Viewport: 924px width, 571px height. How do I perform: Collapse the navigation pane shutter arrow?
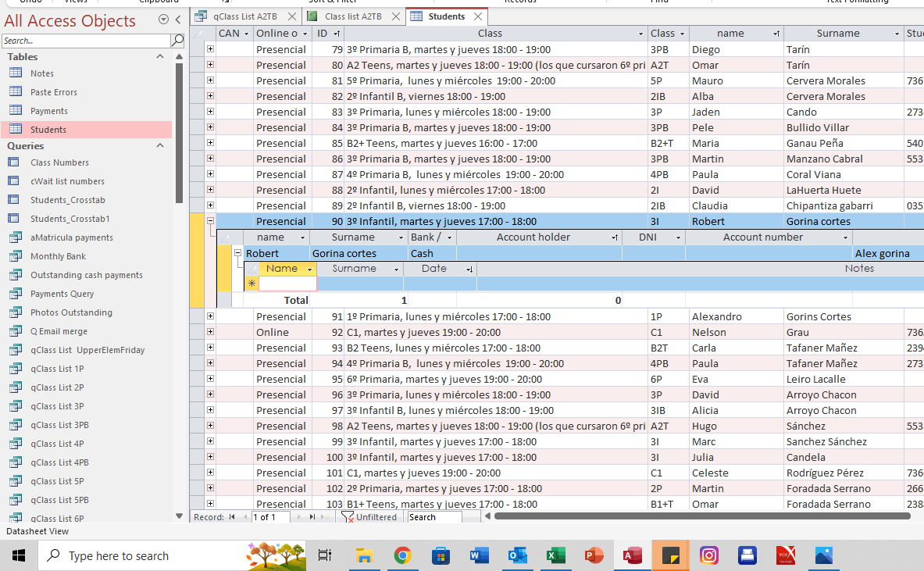tap(178, 20)
